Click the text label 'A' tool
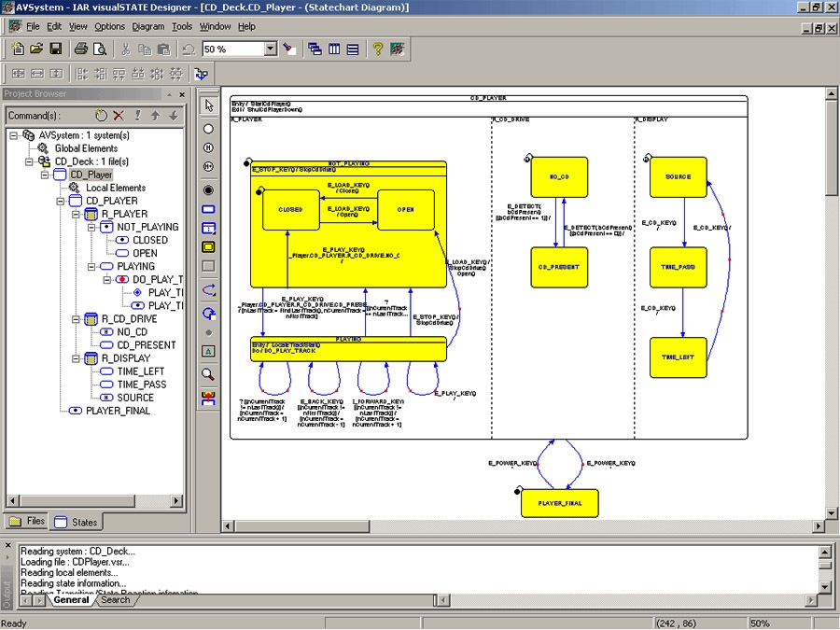The height and width of the screenshot is (630, 840). click(x=208, y=351)
